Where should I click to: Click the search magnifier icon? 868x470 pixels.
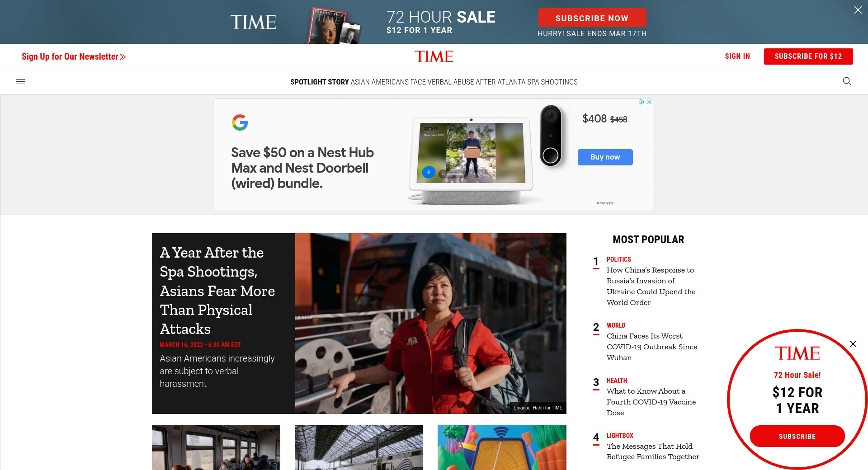[x=847, y=81]
